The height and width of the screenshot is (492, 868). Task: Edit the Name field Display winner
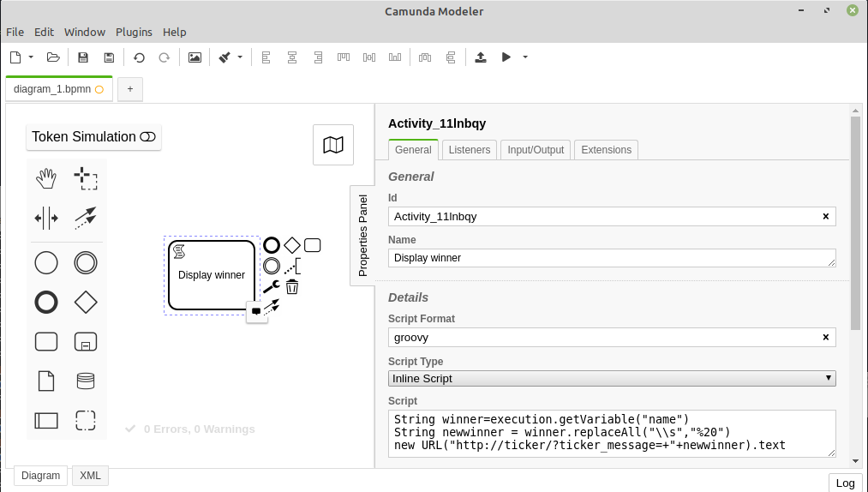pos(612,258)
